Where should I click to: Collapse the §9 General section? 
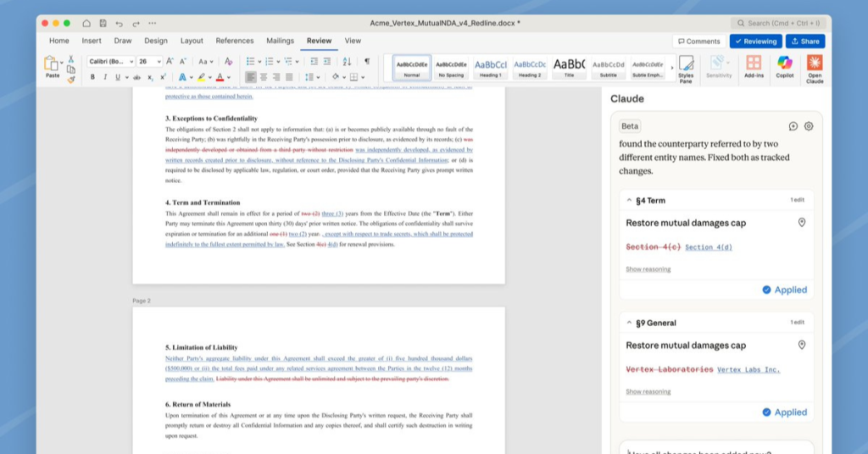[x=629, y=323]
